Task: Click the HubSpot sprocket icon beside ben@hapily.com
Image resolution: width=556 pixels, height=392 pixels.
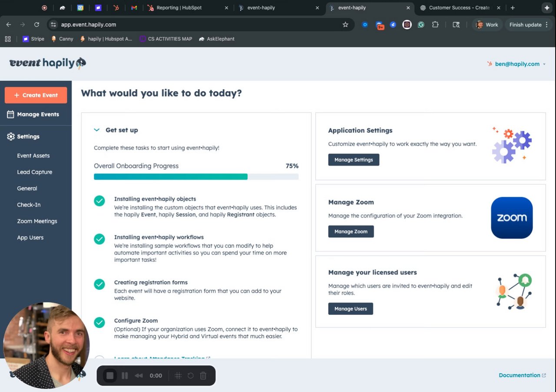Action: [490, 64]
